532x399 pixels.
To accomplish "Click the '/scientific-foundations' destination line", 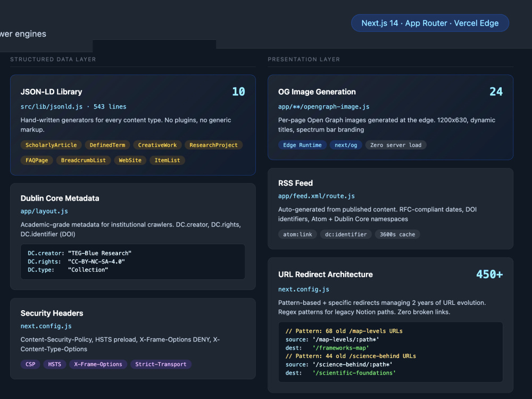I will 340,373.
